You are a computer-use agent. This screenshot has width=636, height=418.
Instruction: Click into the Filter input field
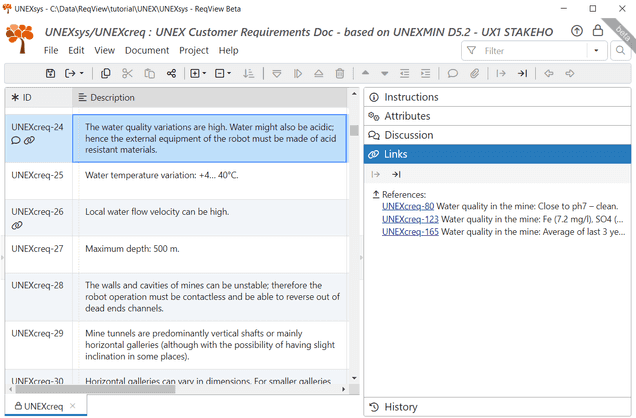pos(534,51)
